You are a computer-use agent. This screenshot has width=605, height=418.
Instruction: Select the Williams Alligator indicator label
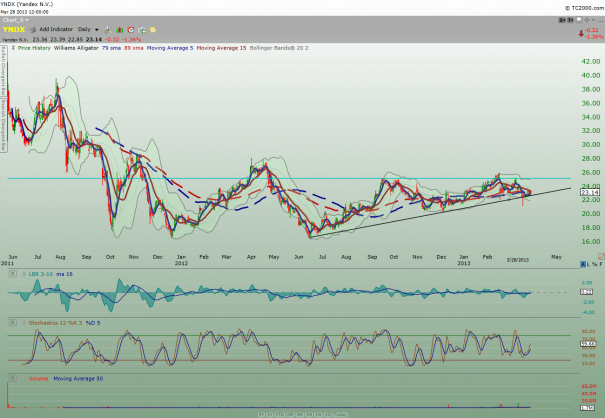(76, 48)
